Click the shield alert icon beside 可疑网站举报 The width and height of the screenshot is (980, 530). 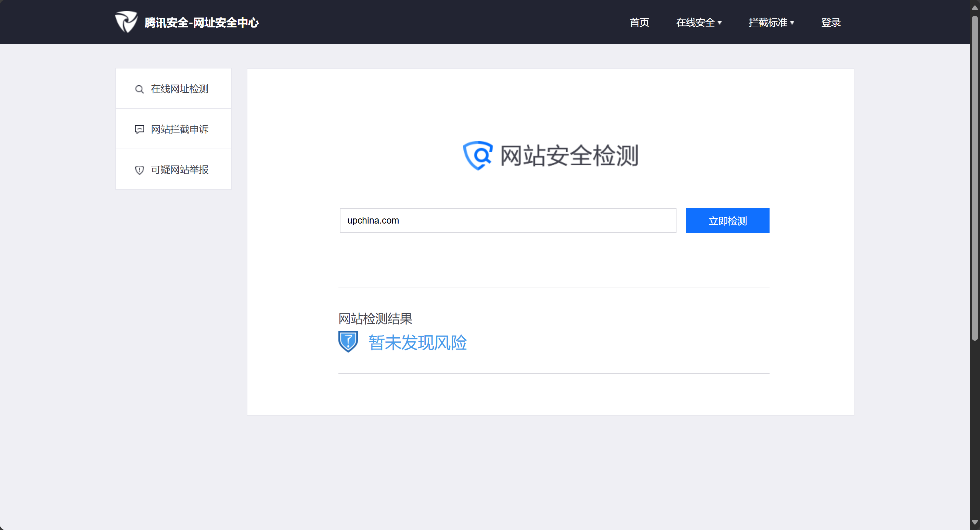click(x=139, y=170)
